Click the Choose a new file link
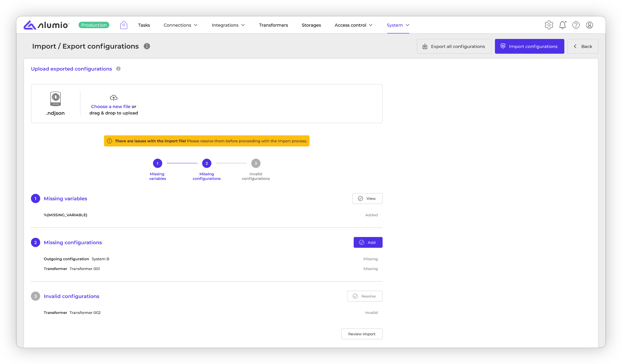 [111, 106]
